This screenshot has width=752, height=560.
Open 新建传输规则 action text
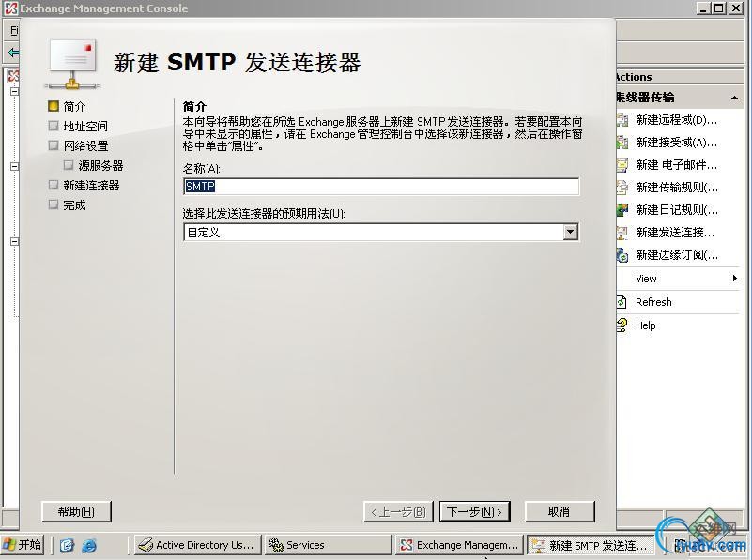[677, 188]
